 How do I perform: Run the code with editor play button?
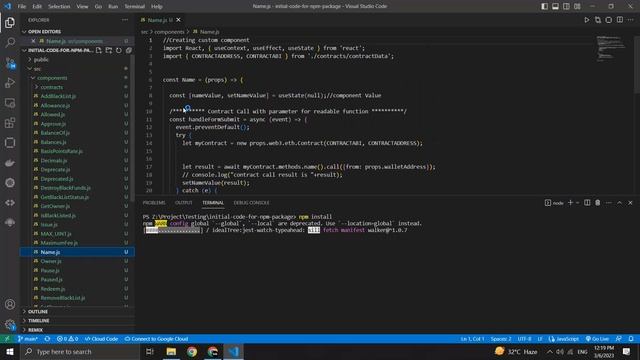click(x=587, y=20)
